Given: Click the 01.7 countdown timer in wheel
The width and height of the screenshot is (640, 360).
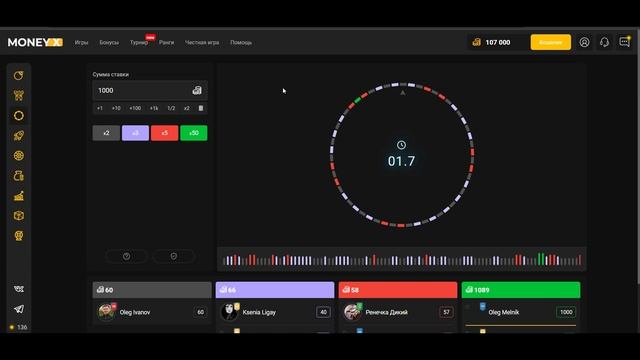Looking at the screenshot, I should coord(401,161).
